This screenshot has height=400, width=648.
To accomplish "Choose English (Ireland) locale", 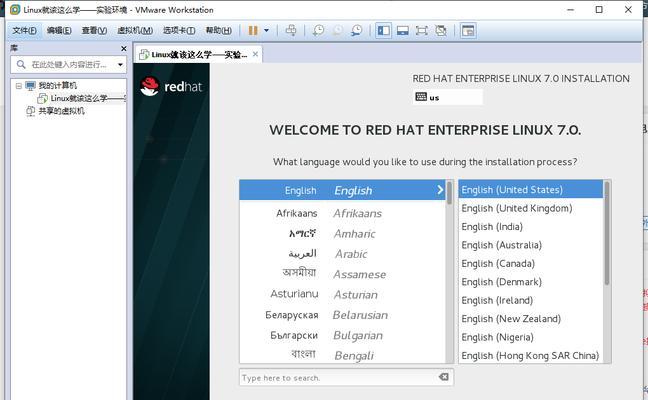I will pyautogui.click(x=531, y=300).
